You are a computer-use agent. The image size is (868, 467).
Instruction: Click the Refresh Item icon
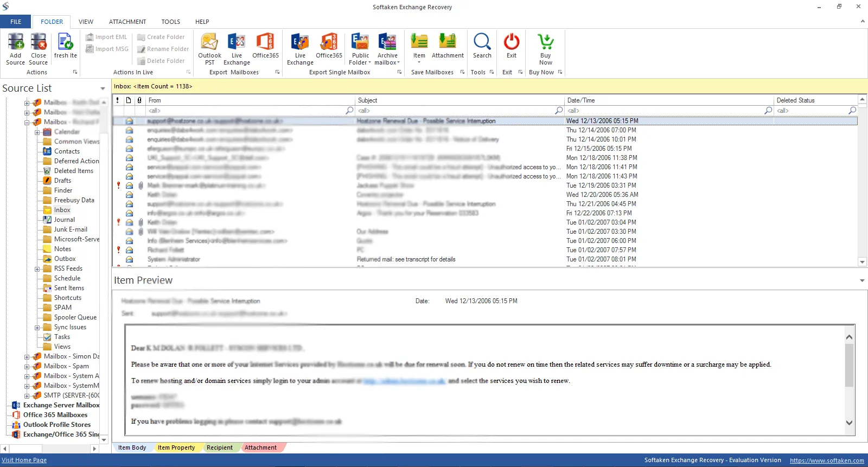point(65,42)
